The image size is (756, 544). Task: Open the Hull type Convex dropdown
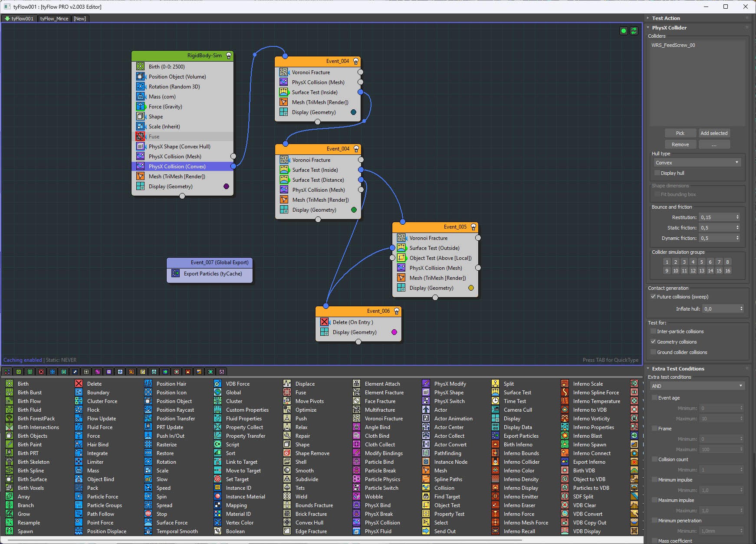click(x=697, y=163)
